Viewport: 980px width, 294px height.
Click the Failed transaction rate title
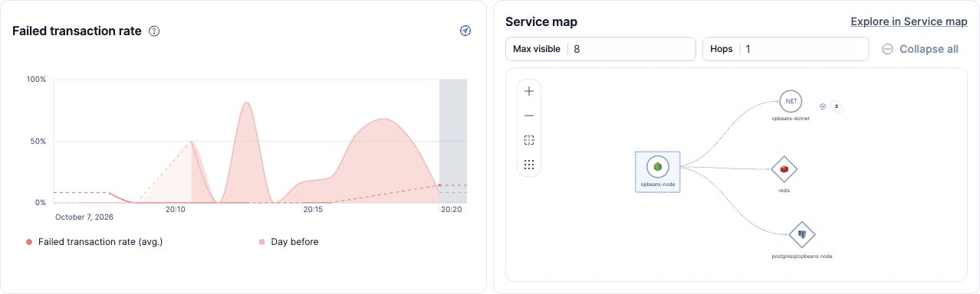coord(77,31)
